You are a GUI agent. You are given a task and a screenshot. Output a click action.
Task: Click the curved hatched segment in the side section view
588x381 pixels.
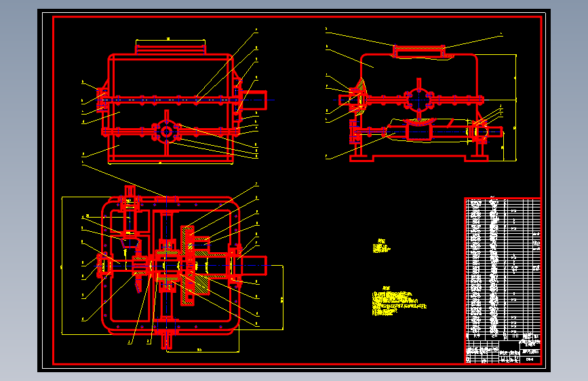tap(419, 122)
